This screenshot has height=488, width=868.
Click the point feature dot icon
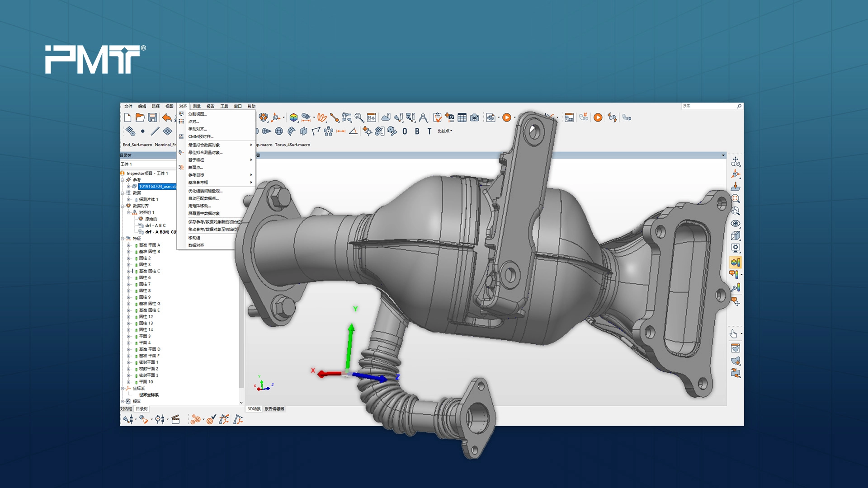click(x=143, y=131)
